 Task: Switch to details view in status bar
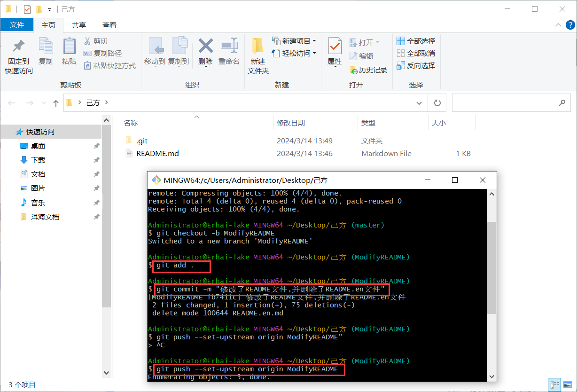(x=555, y=384)
